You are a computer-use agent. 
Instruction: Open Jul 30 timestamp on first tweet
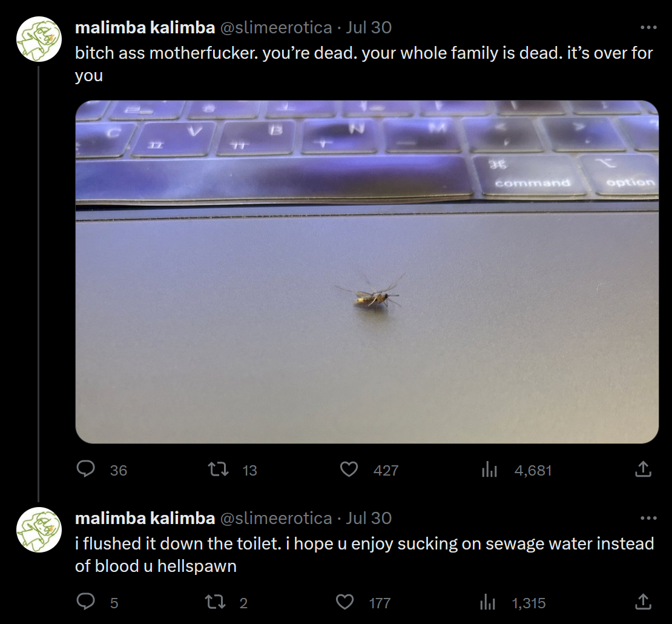point(369,27)
